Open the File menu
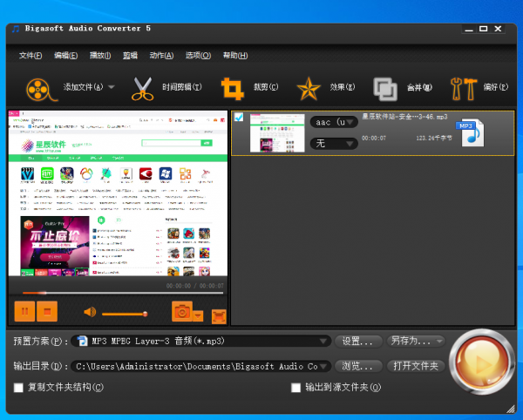The image size is (523, 420). pyautogui.click(x=31, y=56)
